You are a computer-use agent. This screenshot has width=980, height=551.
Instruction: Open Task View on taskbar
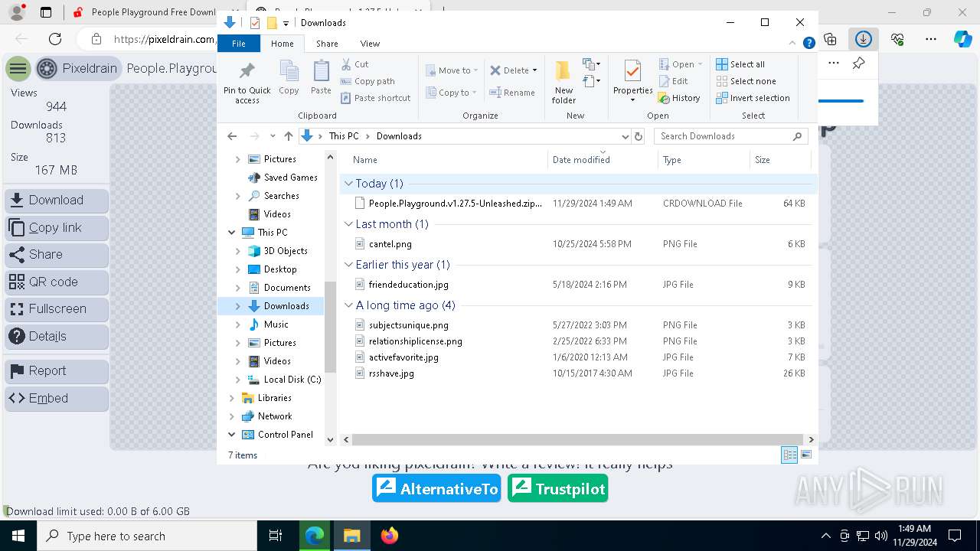pos(276,536)
